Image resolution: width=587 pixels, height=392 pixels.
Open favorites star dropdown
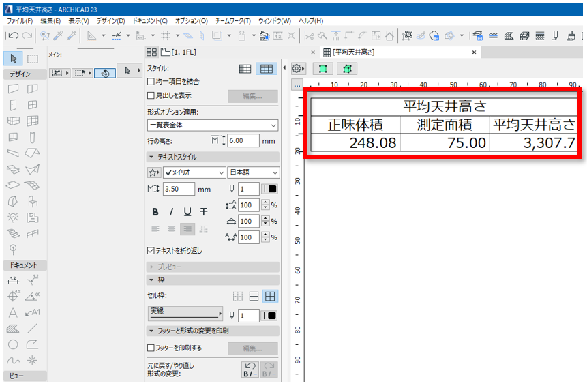154,172
